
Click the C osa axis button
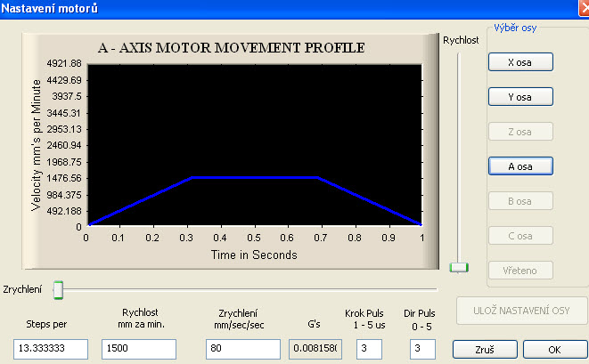click(520, 236)
